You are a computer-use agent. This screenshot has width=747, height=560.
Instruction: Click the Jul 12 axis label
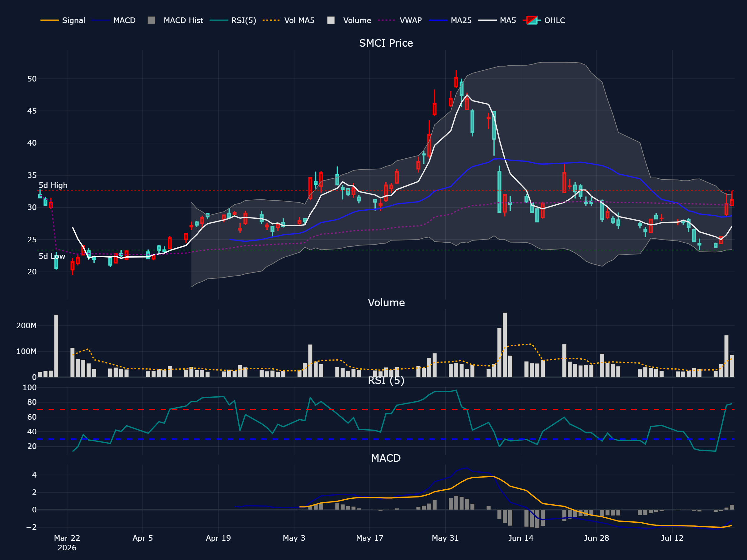click(x=672, y=538)
